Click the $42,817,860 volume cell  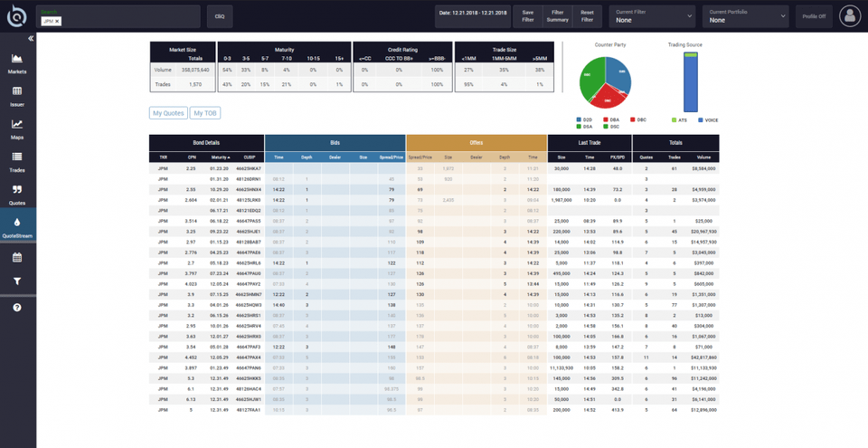pyautogui.click(x=704, y=357)
